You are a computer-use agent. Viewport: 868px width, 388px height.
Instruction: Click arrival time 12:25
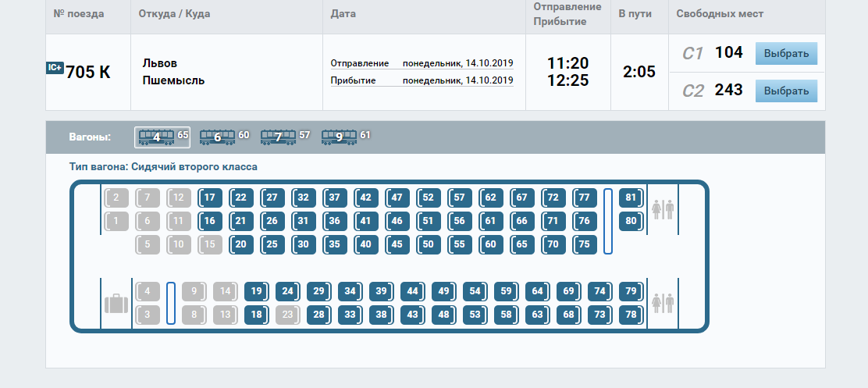(568, 81)
